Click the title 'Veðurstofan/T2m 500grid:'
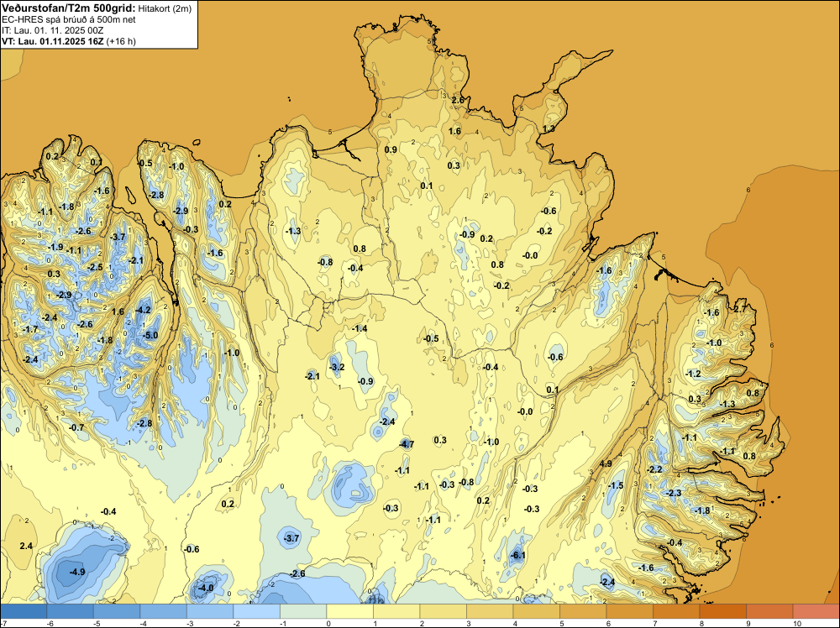The width and height of the screenshot is (840, 628). pyautogui.click(x=69, y=8)
